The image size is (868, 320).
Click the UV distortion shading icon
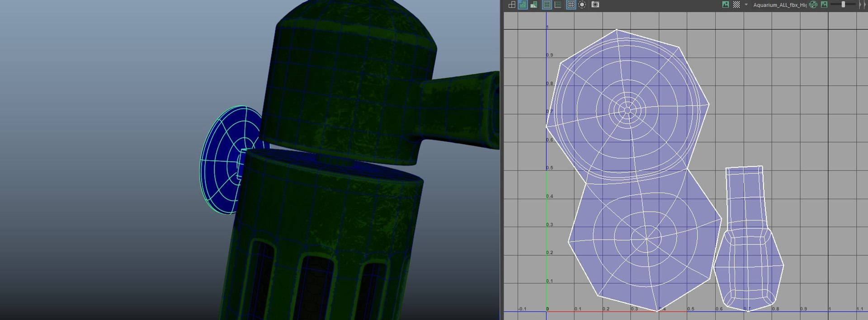click(x=534, y=5)
